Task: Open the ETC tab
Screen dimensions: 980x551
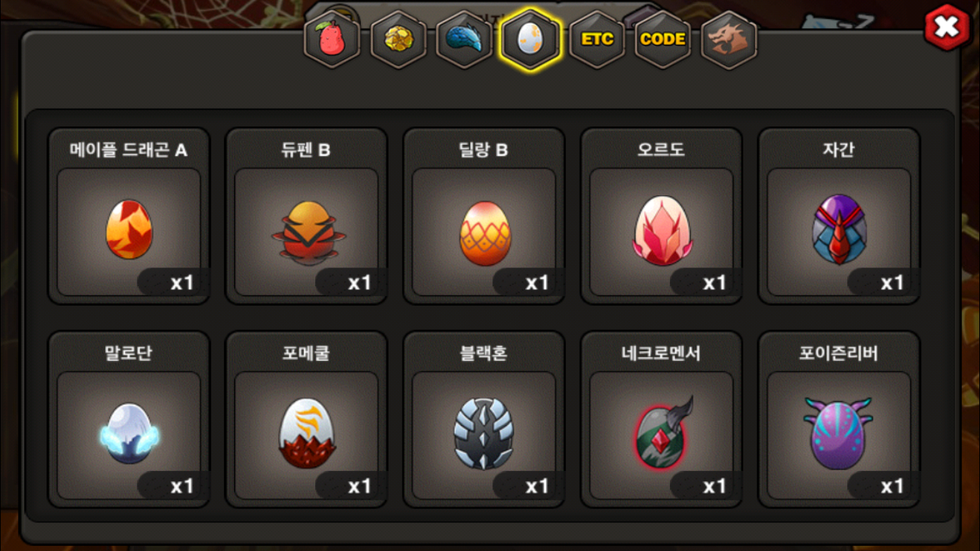Action: (597, 39)
